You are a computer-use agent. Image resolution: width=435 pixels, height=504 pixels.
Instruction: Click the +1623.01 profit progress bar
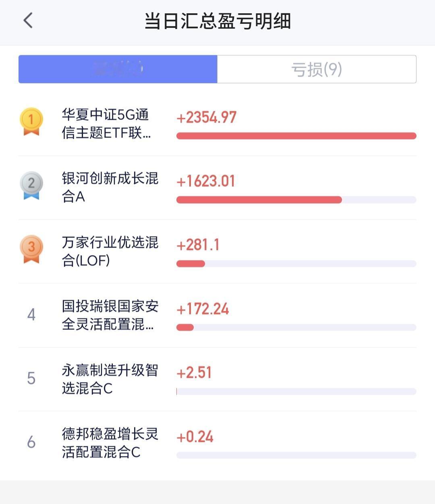tap(296, 200)
